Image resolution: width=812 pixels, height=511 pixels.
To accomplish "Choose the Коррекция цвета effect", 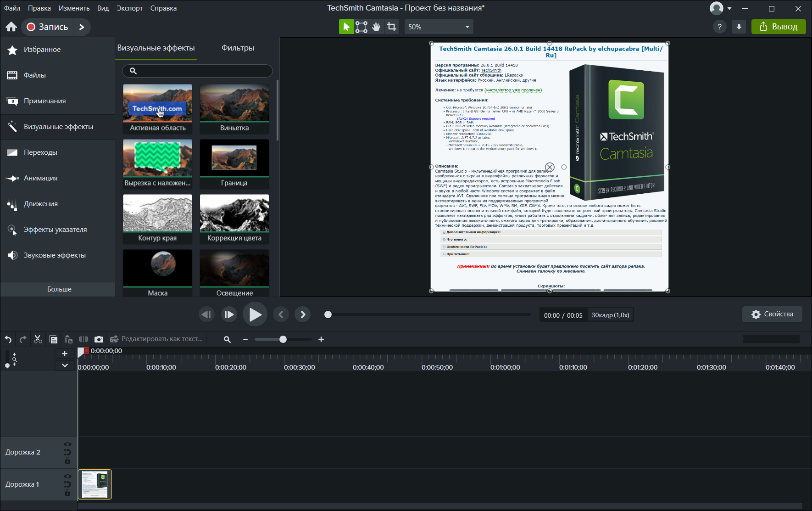I will 234,219.
